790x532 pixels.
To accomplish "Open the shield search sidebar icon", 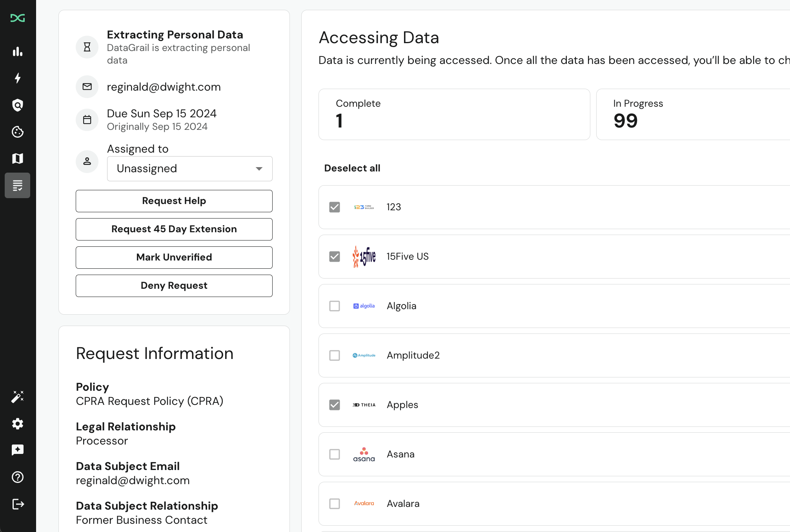I will pyautogui.click(x=18, y=105).
